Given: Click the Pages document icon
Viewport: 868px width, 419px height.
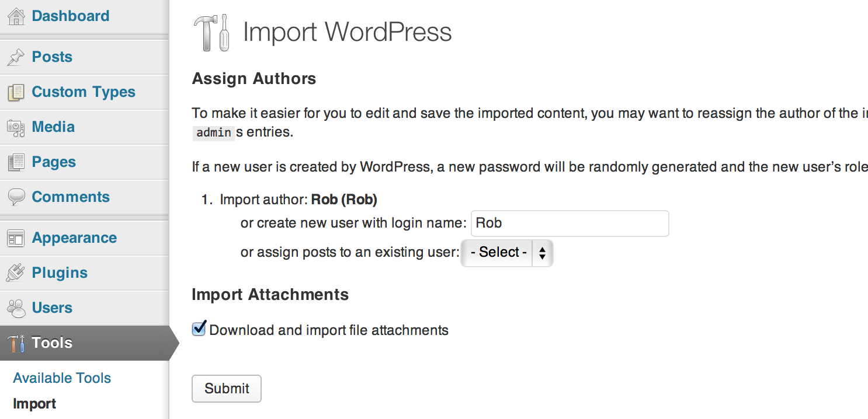Looking at the screenshot, I should pos(16,162).
